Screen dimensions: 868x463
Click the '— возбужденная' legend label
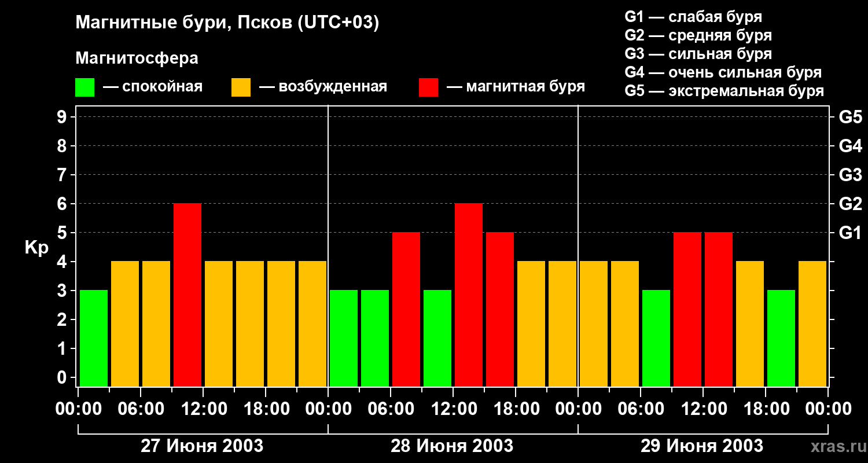(323, 87)
